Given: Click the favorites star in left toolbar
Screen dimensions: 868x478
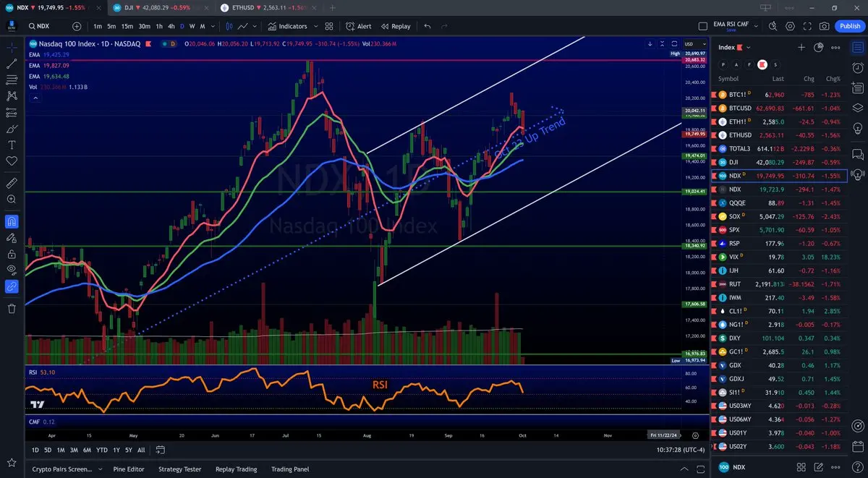Looking at the screenshot, I should click(12, 462).
